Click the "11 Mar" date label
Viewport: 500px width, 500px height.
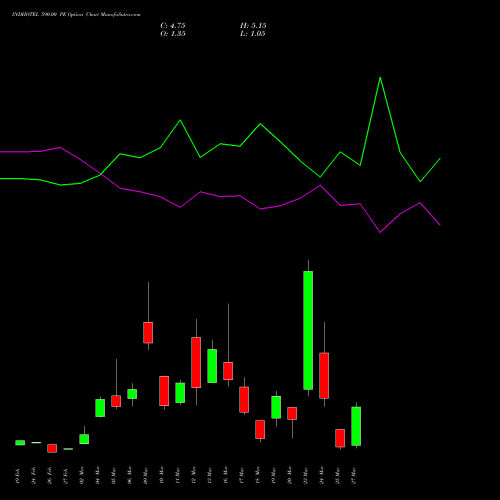coord(178,476)
